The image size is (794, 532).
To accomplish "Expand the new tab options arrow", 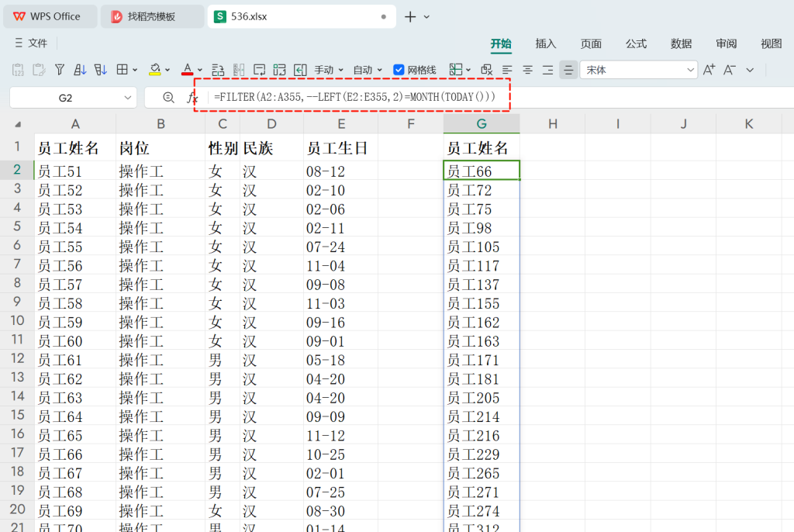I will (427, 17).
